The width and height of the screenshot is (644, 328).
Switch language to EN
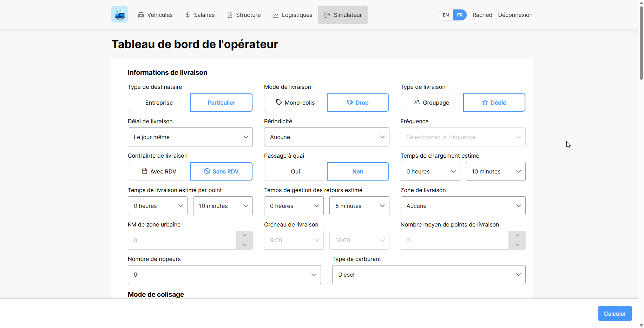point(446,15)
